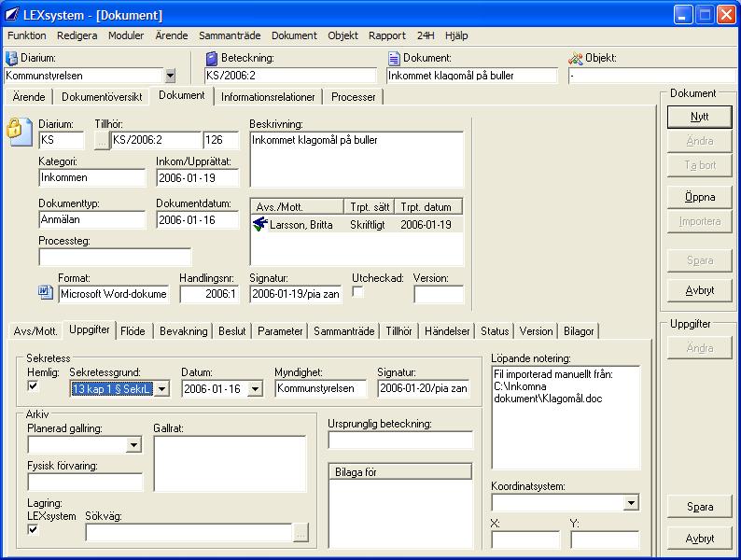Open the Sammanträde menu
Viewport: 741px width, 560px height.
230,35
